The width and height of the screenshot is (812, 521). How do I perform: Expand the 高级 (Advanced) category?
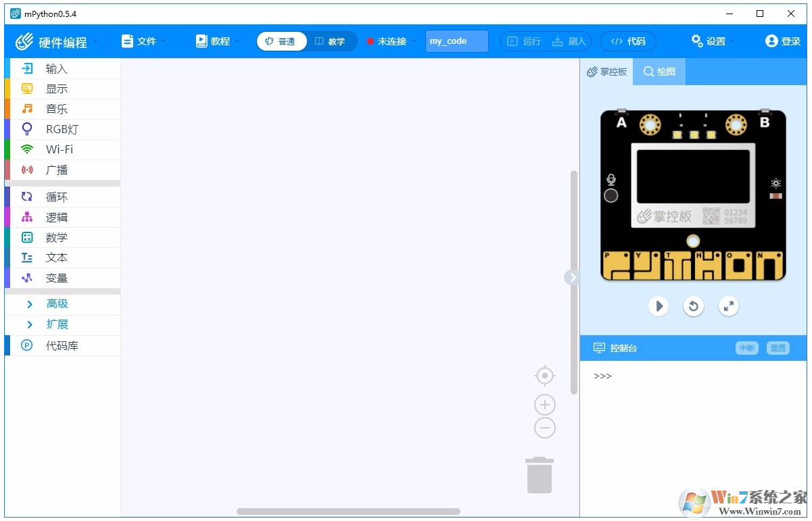point(57,303)
